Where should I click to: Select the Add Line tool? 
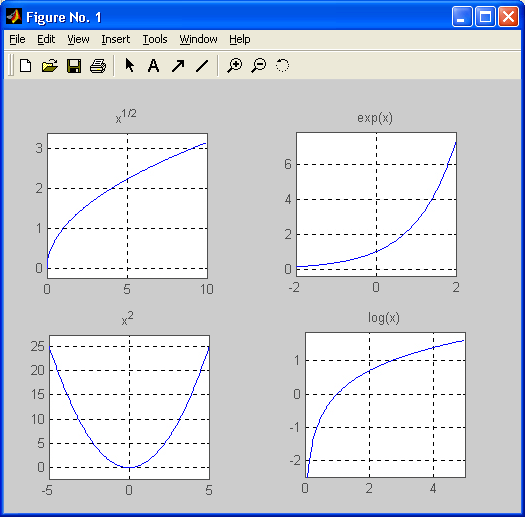[202, 66]
